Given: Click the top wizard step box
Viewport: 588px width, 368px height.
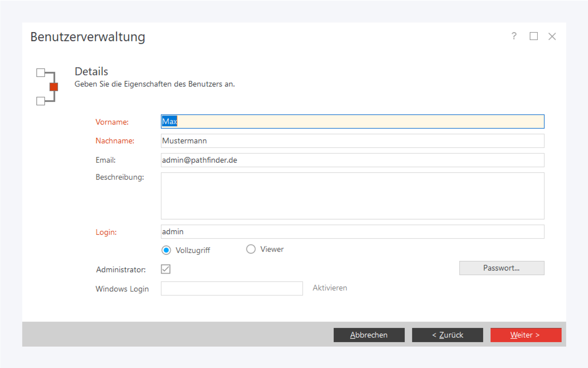Looking at the screenshot, I should coord(41,73).
